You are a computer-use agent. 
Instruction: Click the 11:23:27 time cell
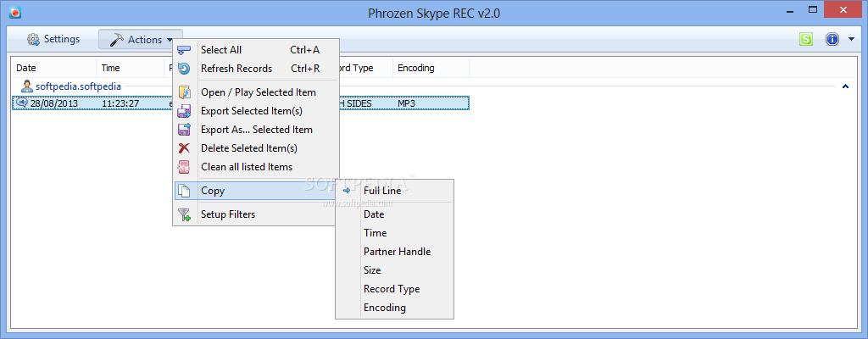(x=120, y=103)
